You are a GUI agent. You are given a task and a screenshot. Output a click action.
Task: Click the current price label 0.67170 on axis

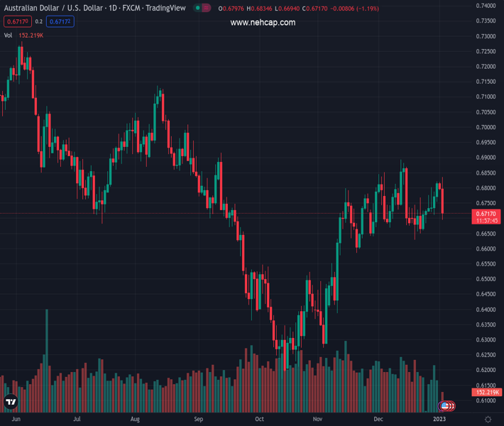pyautogui.click(x=486, y=213)
